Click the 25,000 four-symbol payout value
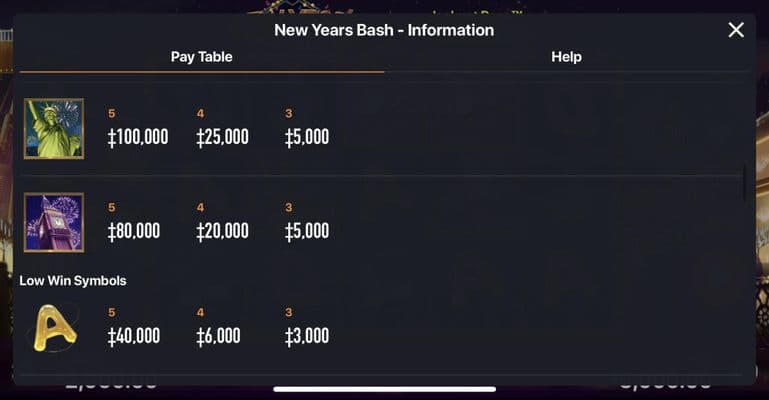Screen dimensions: 769x400 point(222,137)
